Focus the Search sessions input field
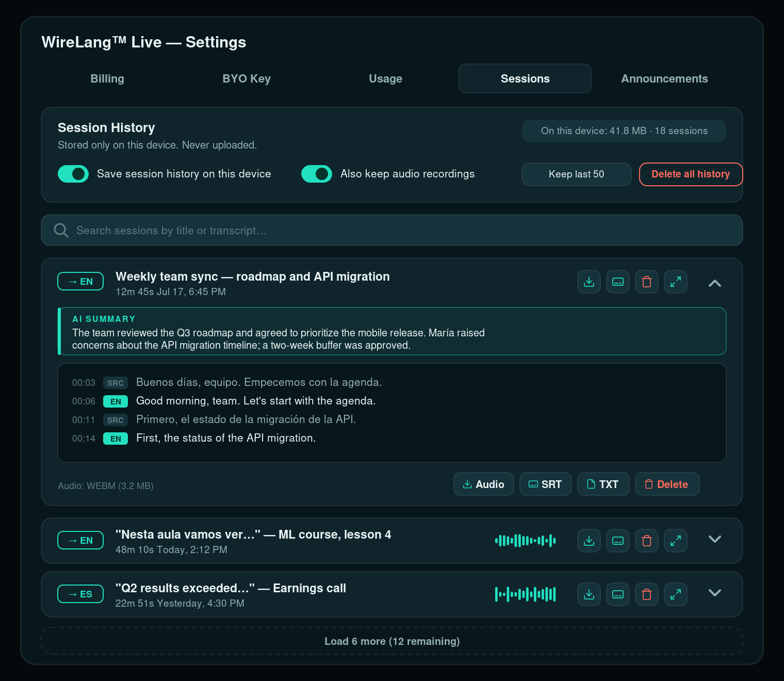Screen dimensions: 784x681 (x=392, y=230)
